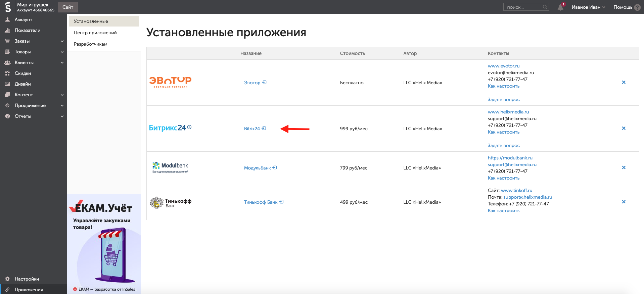Click the open icon next to Эвотор
644x294 pixels.
[x=264, y=82]
